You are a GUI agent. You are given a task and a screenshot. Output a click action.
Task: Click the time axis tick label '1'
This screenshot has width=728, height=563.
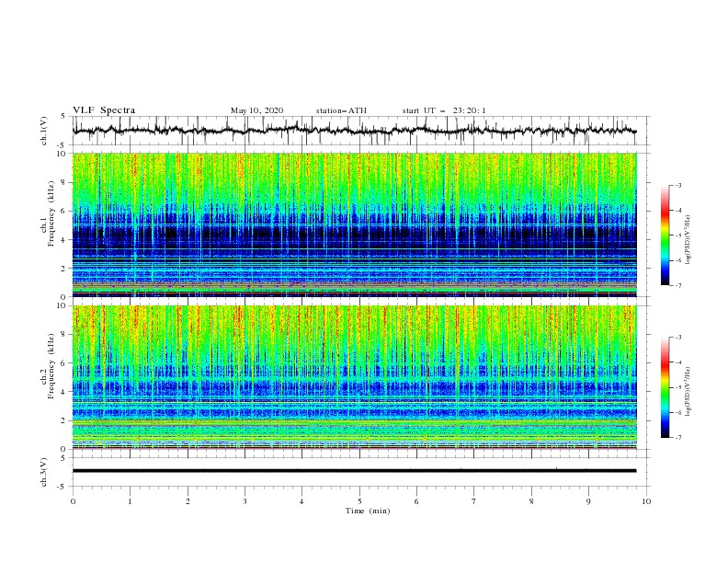130,501
